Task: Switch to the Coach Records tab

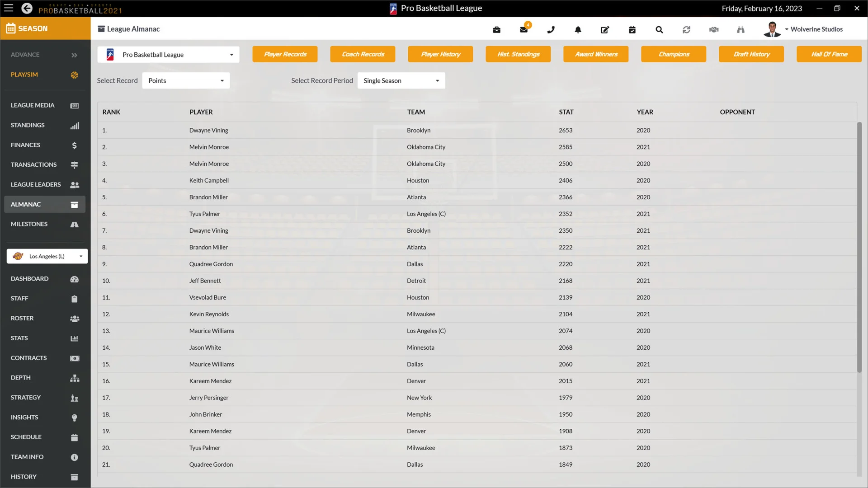Action: click(363, 54)
